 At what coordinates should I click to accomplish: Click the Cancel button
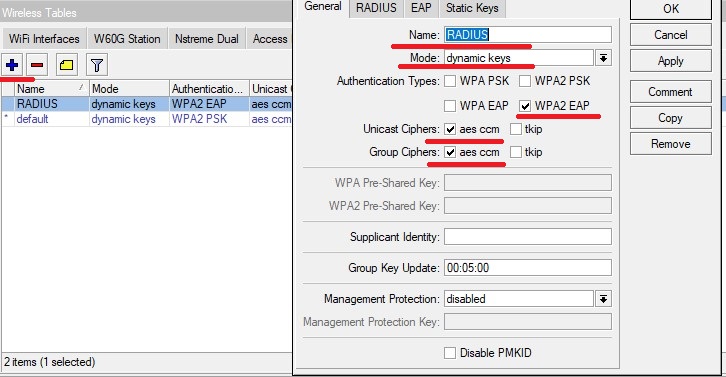(x=670, y=35)
